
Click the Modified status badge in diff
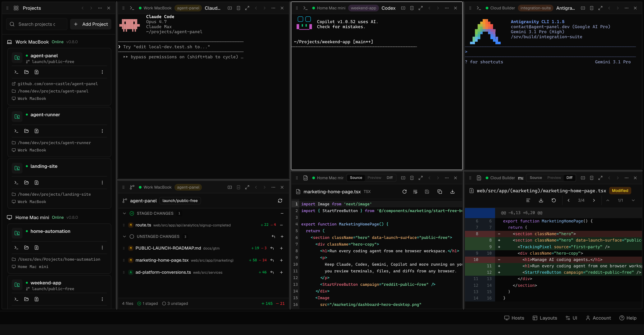coord(620,191)
